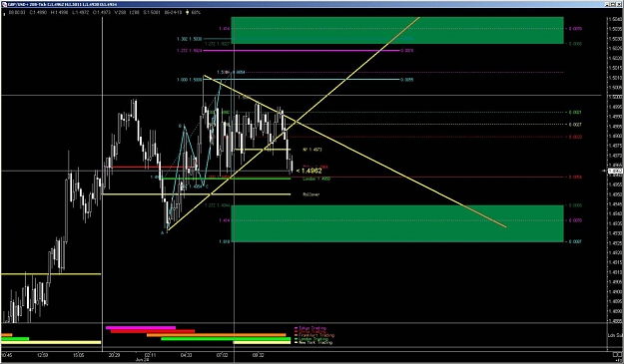Click the 04:33 time axis label
Image resolution: width=624 pixels, height=364 pixels.
(x=187, y=355)
